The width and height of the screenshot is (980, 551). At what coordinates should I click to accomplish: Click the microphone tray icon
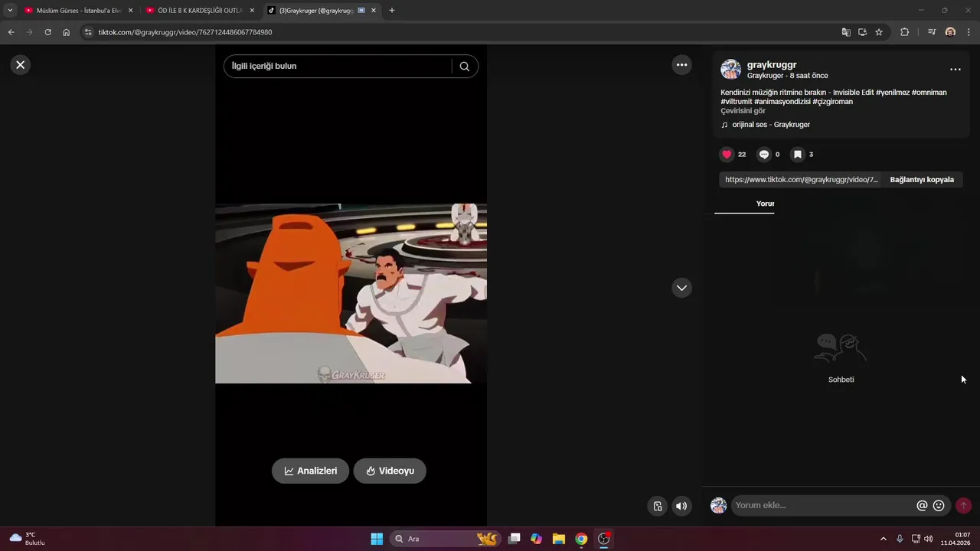(900, 539)
